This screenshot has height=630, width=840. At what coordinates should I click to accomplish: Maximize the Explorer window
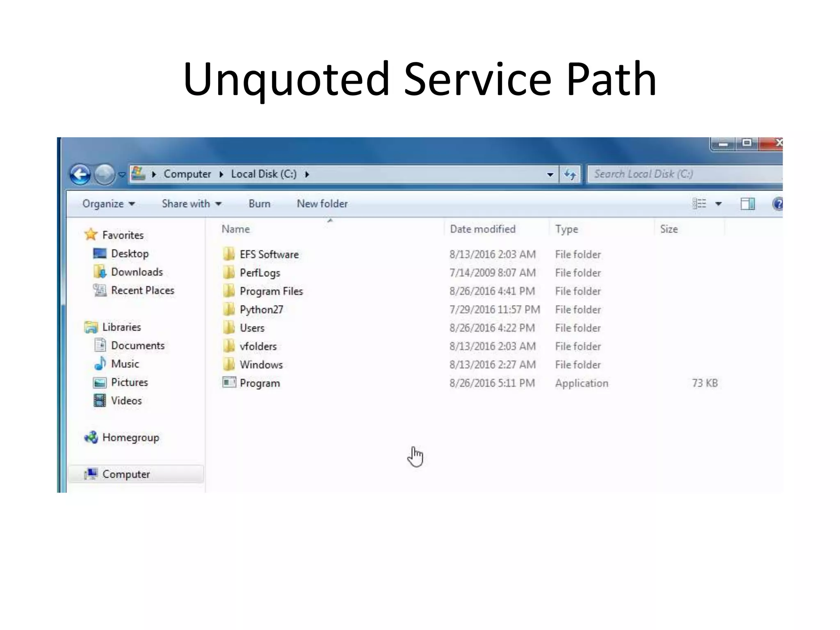747,143
